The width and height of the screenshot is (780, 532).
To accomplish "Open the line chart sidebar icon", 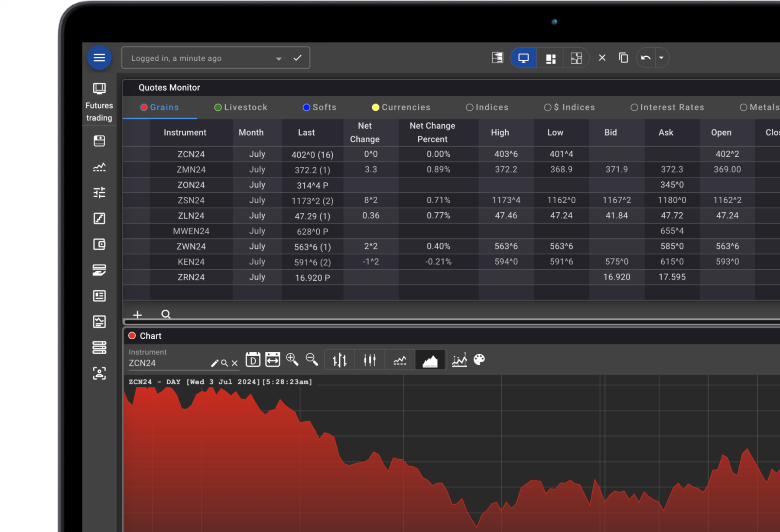I will pyautogui.click(x=99, y=167).
